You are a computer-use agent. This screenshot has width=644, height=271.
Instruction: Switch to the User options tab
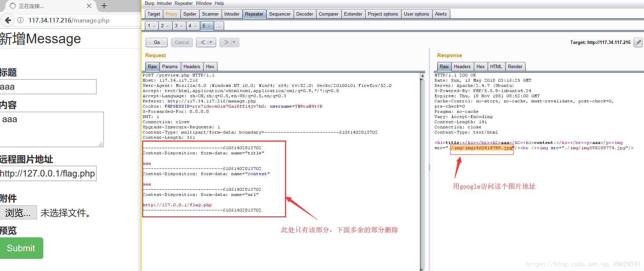(x=416, y=14)
